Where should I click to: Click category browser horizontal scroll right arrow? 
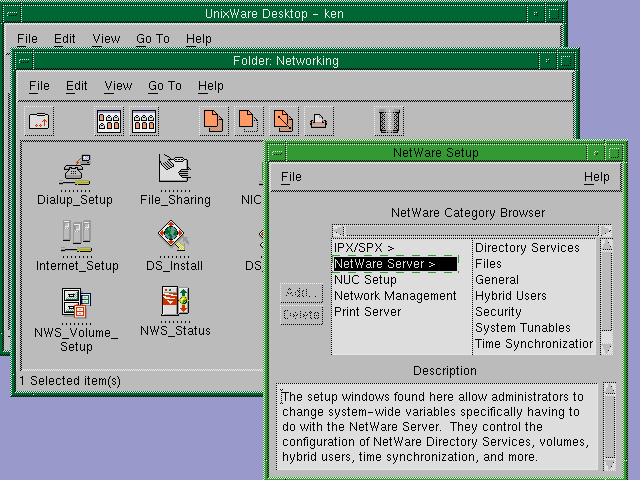607,231
